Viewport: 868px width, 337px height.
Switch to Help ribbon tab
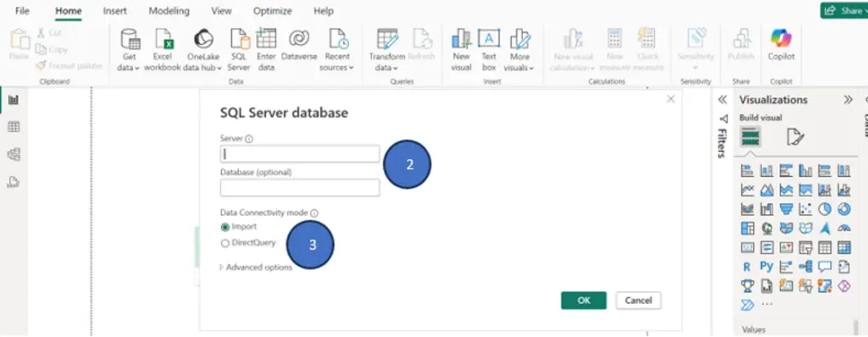pyautogui.click(x=323, y=11)
